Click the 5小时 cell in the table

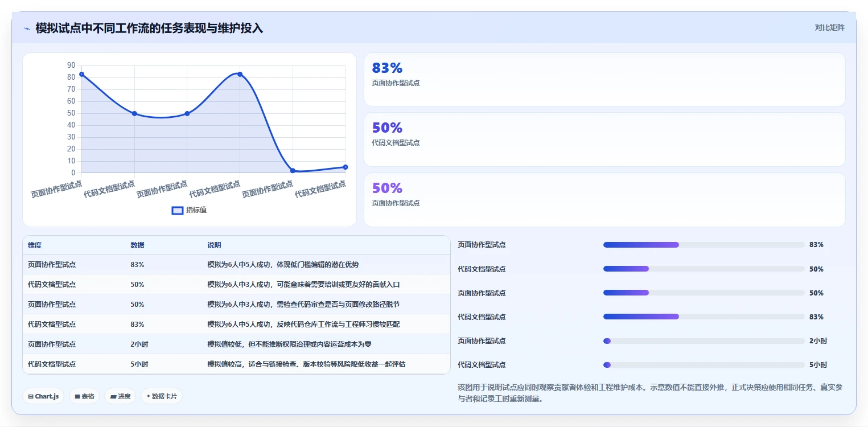click(139, 364)
